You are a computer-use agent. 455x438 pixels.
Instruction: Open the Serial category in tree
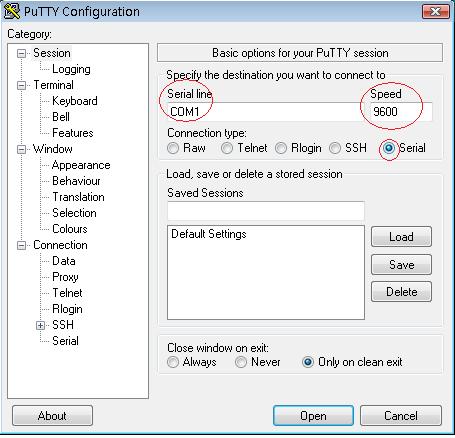coord(65,341)
